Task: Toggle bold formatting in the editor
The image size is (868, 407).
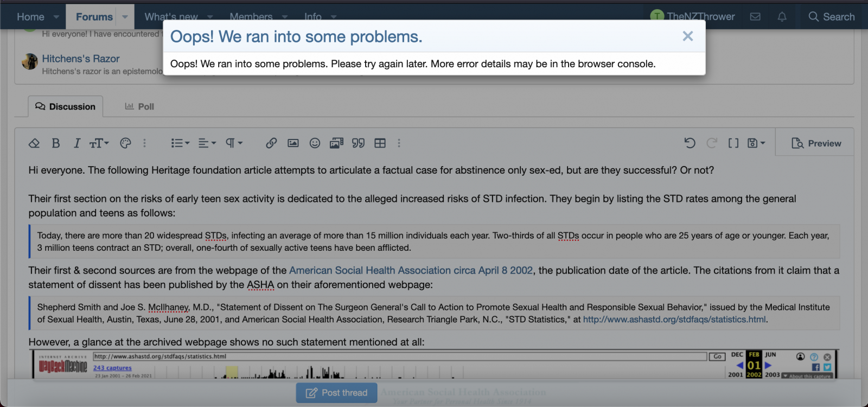Action: point(55,143)
